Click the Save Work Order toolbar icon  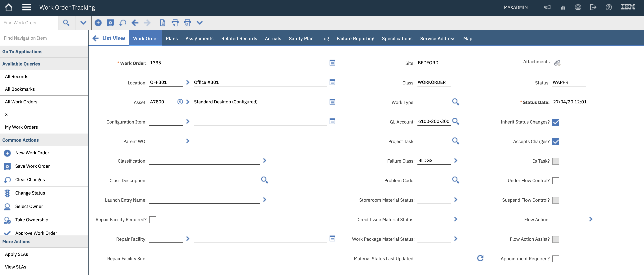coord(110,23)
